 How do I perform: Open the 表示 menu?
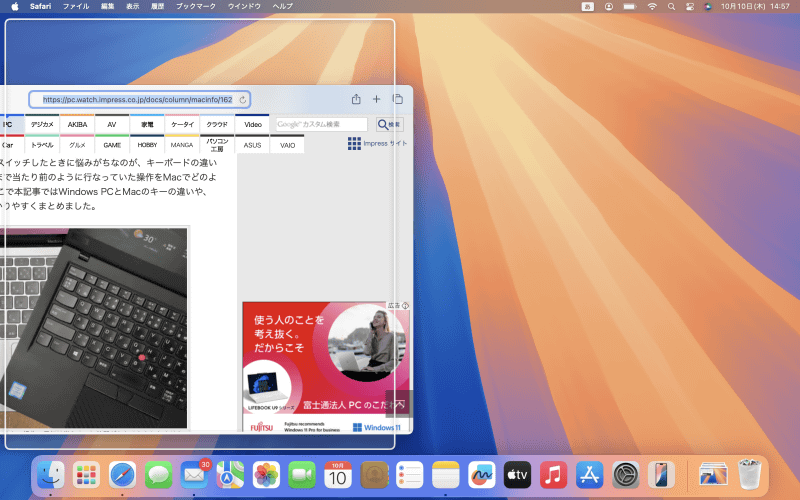(x=133, y=6)
